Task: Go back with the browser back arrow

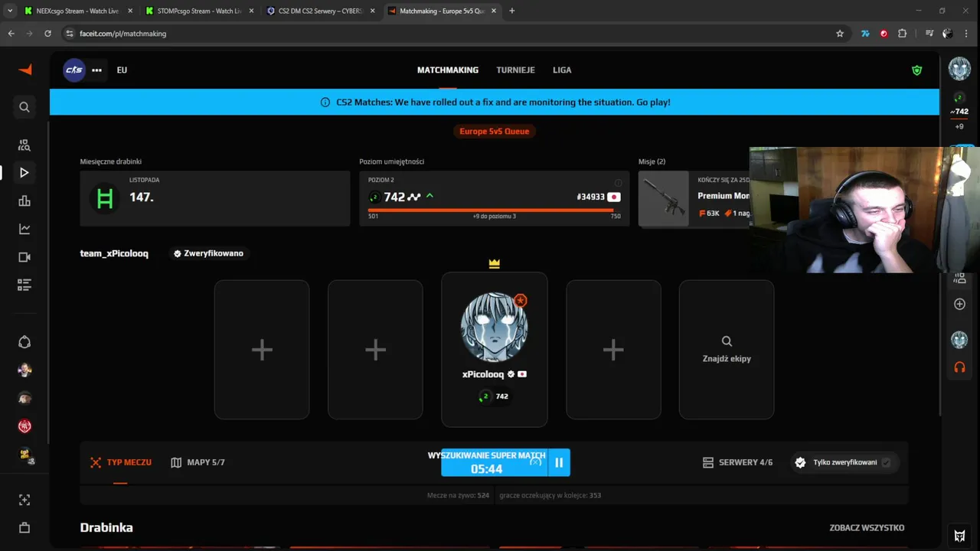Action: 11,34
